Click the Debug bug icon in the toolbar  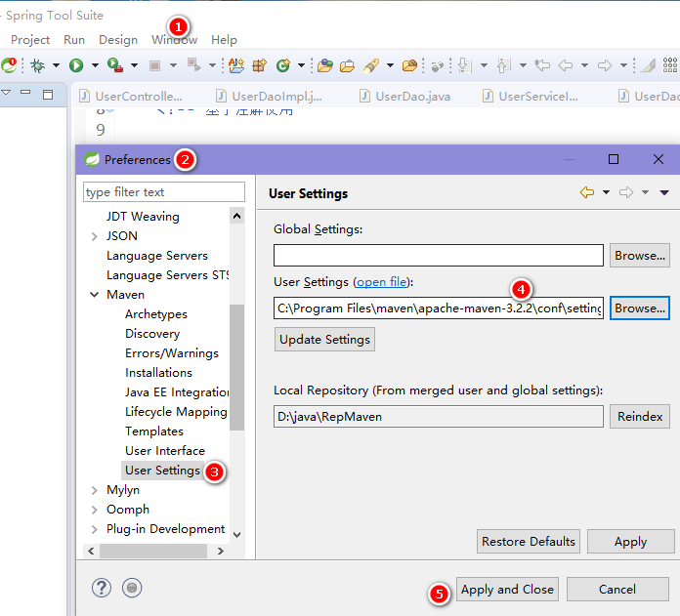point(38,65)
